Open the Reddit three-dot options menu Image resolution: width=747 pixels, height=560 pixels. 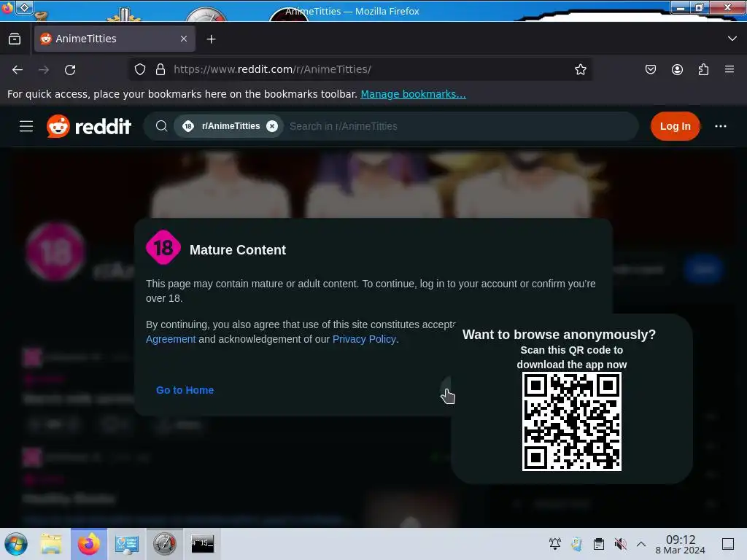coord(720,126)
